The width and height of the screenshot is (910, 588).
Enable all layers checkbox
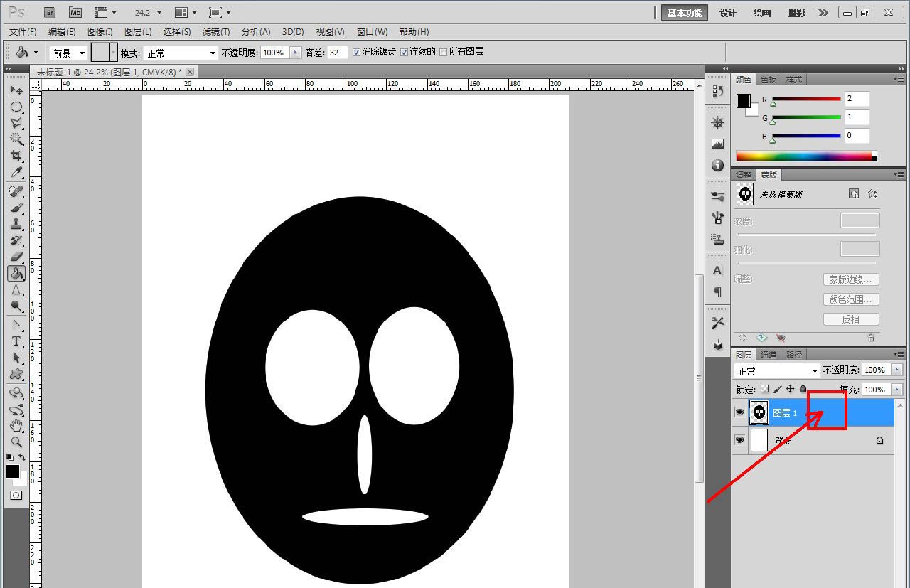click(444, 52)
